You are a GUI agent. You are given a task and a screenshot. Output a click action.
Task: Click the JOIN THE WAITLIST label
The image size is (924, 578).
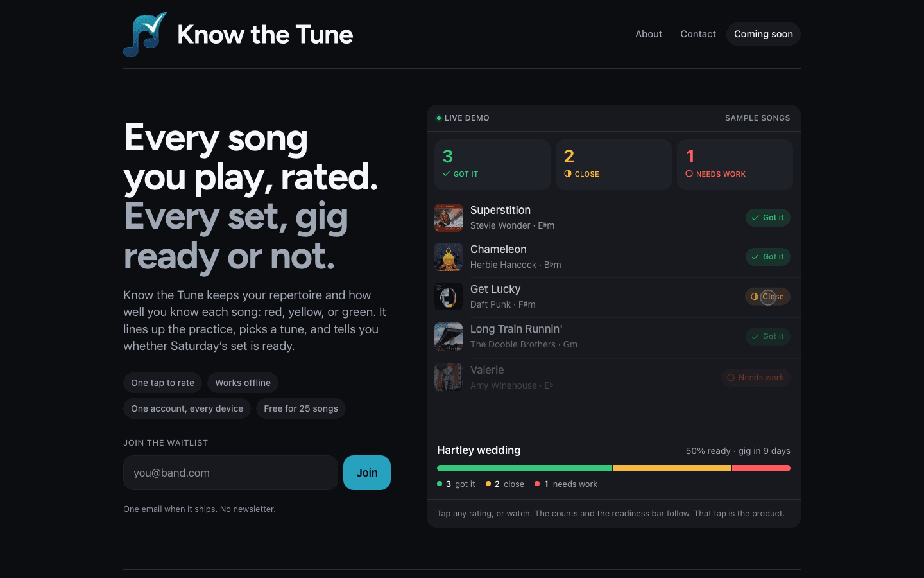click(166, 443)
